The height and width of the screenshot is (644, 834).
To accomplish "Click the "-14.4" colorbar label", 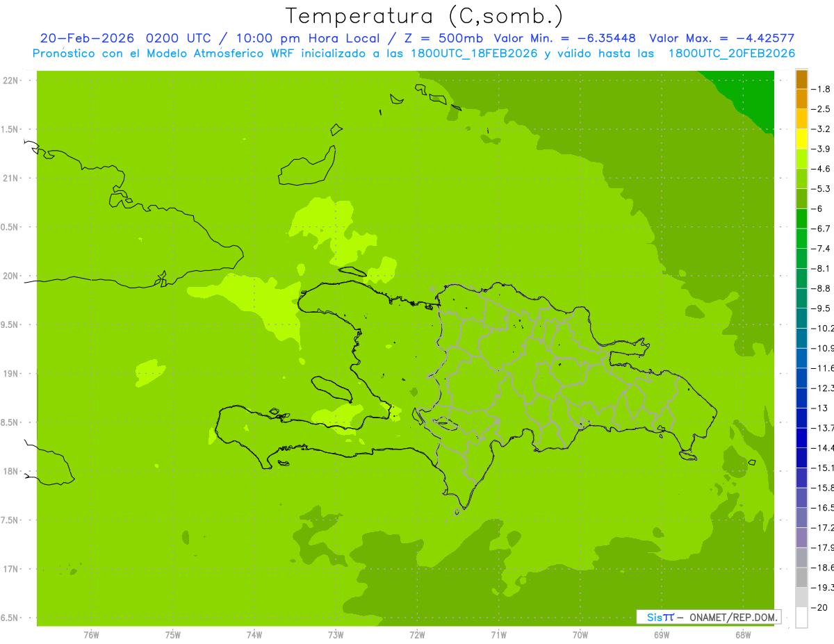I will (822, 447).
